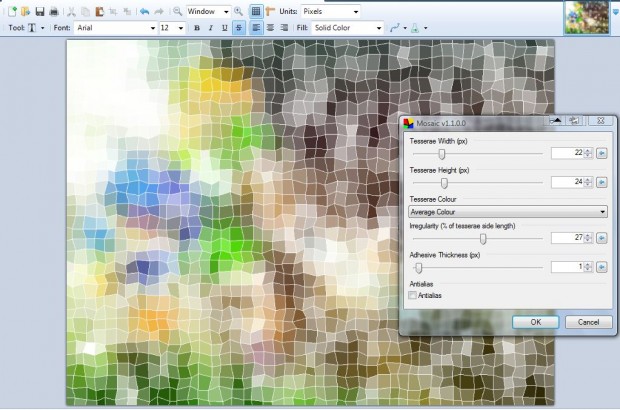Image resolution: width=620 pixels, height=410 pixels.
Task: Click the Irregularity slider handle
Action: coord(483,238)
